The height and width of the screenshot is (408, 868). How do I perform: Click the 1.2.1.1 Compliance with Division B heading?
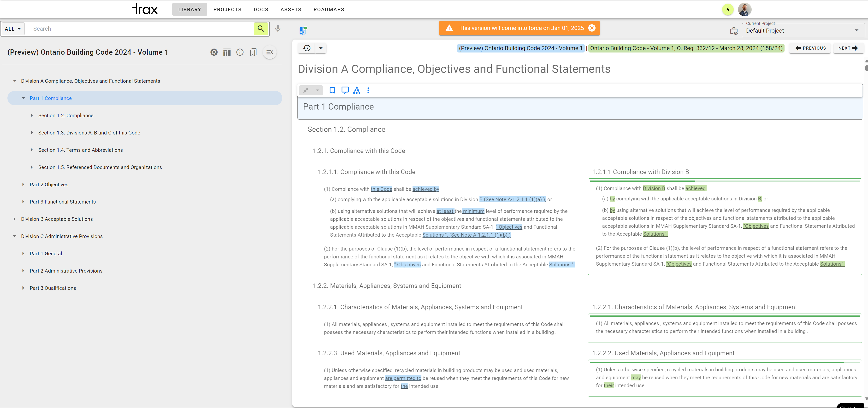[x=641, y=172]
